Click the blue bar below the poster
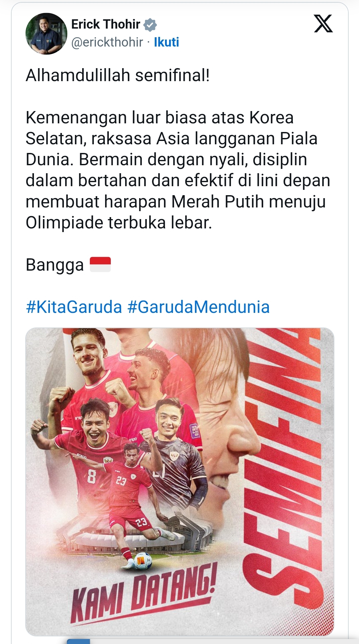This screenshot has height=644, width=359. coord(79,641)
